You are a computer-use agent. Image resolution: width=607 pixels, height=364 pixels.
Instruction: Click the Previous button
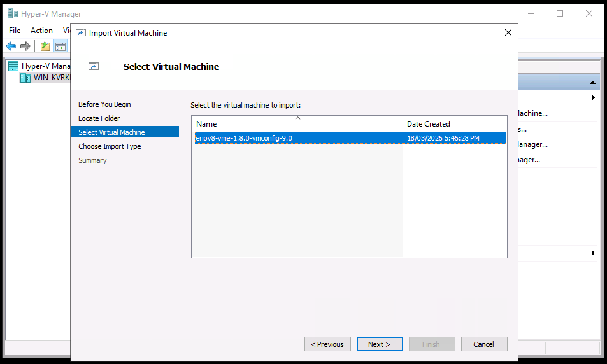click(x=327, y=344)
